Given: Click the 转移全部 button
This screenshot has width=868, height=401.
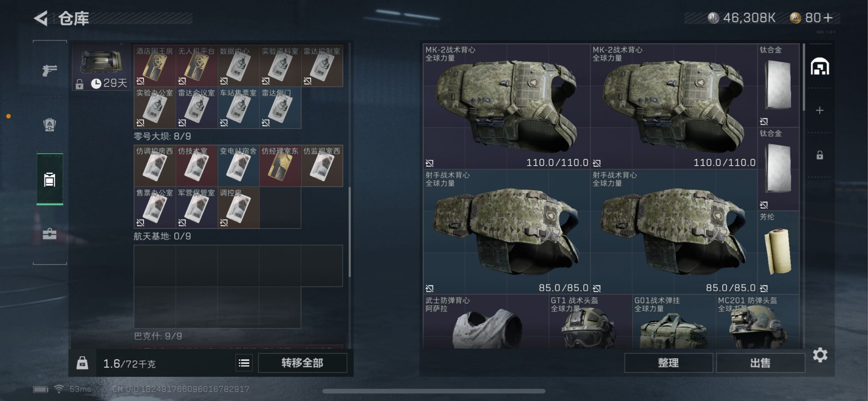Looking at the screenshot, I should [x=302, y=363].
